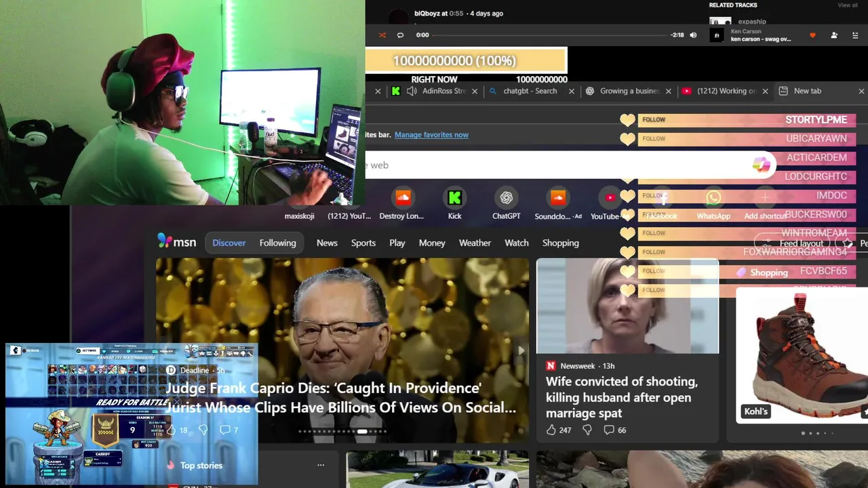Open Wife convicted of shooting Newsweek article
Screen dimensions: 868x488
click(x=621, y=397)
